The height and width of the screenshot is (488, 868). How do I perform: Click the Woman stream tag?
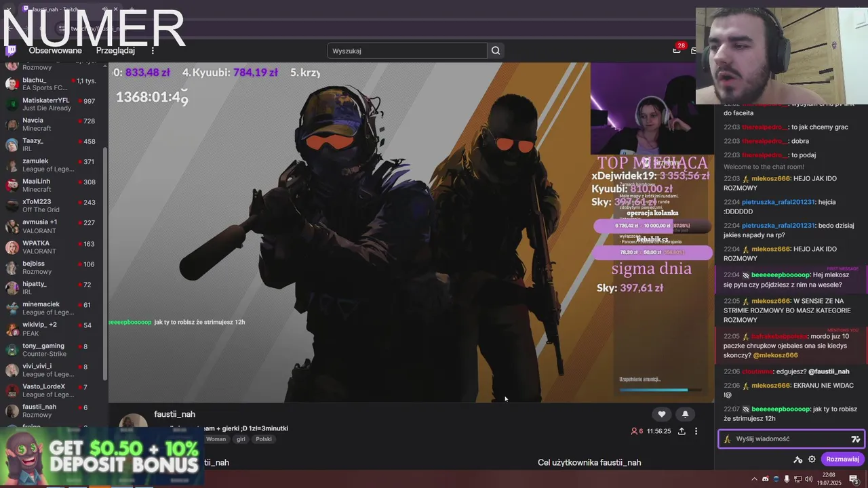tap(216, 439)
